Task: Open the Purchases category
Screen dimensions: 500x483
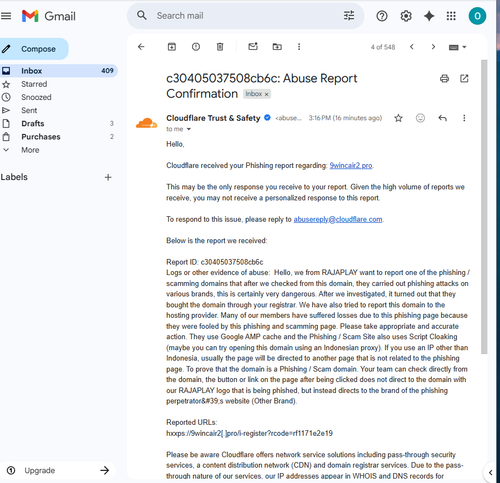Action: (41, 137)
